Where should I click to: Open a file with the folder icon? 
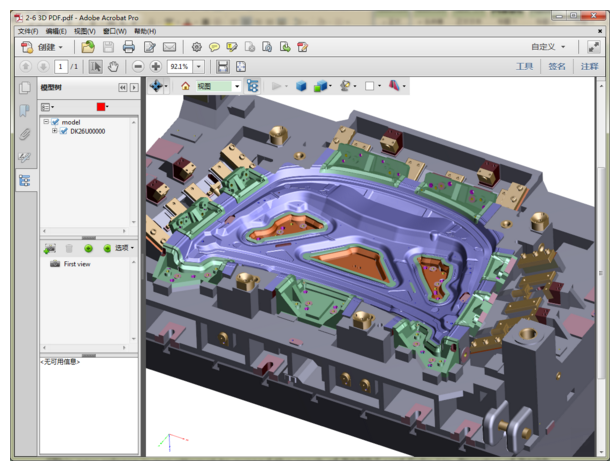point(88,47)
